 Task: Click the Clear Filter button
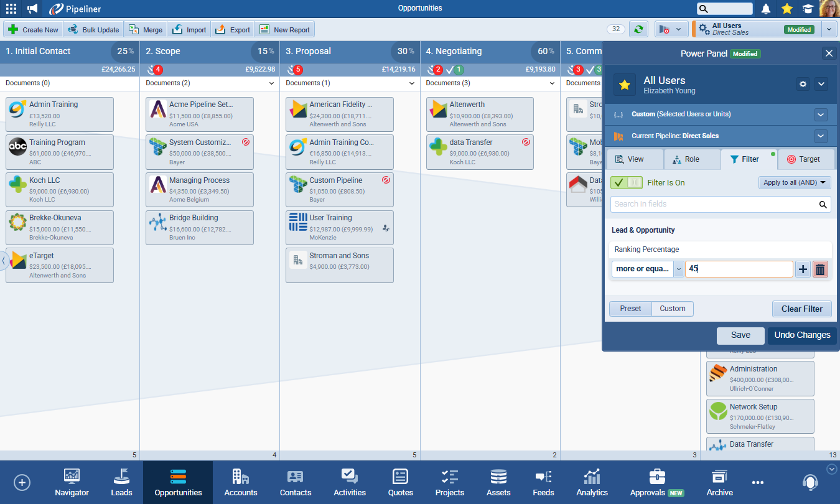coord(801,309)
